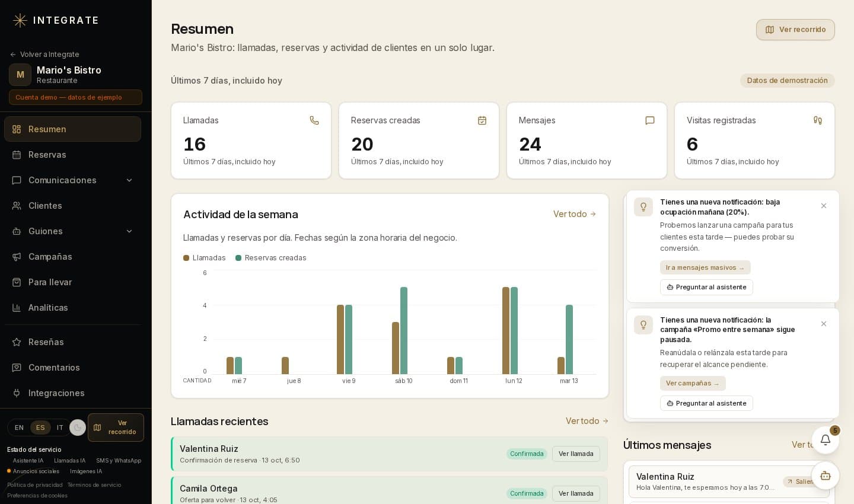Click the Integrate star logo
This screenshot has width=854, height=504.
click(x=20, y=20)
